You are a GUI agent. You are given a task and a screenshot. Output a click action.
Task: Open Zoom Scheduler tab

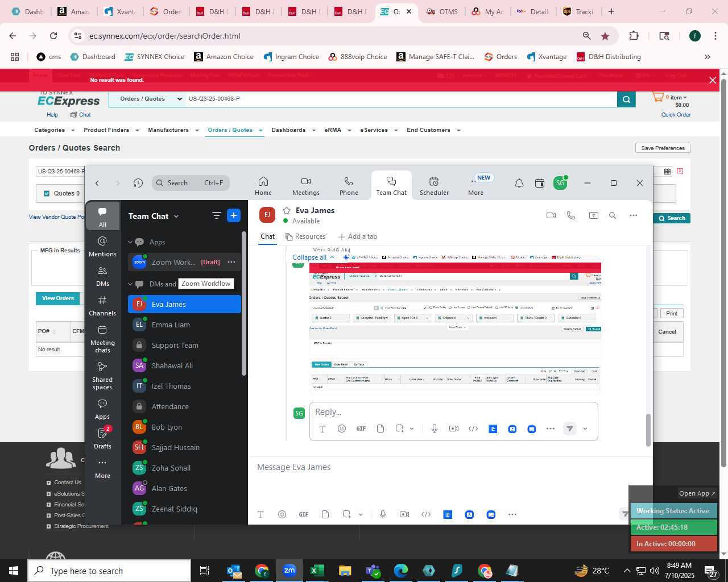434,186
